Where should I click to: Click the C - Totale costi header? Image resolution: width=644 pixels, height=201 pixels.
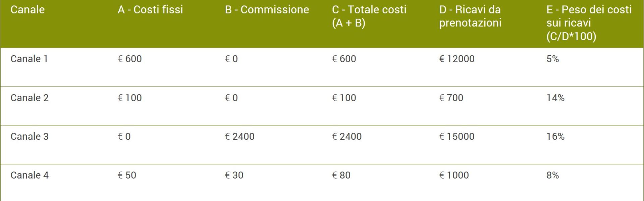369,16
